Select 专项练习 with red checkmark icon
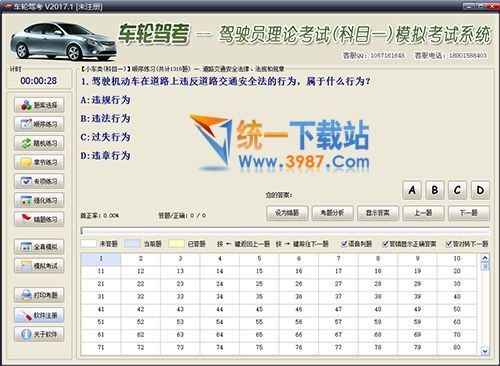This screenshot has width=500, height=366. tap(39, 181)
